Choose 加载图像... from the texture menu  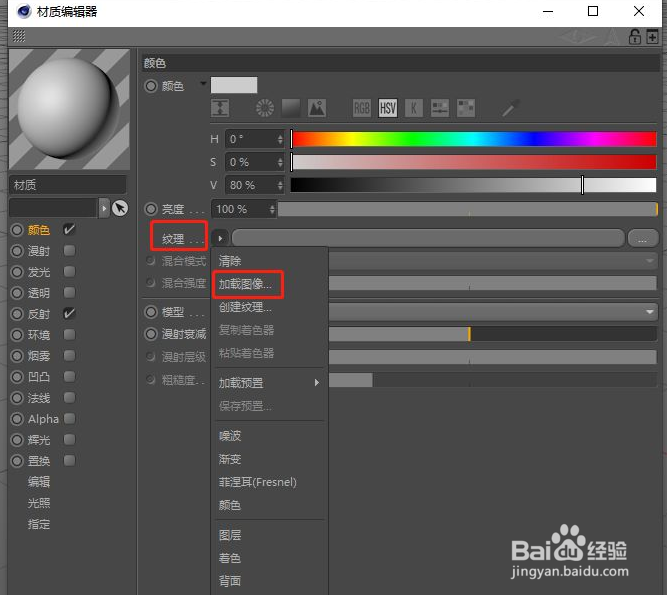pyautogui.click(x=245, y=284)
